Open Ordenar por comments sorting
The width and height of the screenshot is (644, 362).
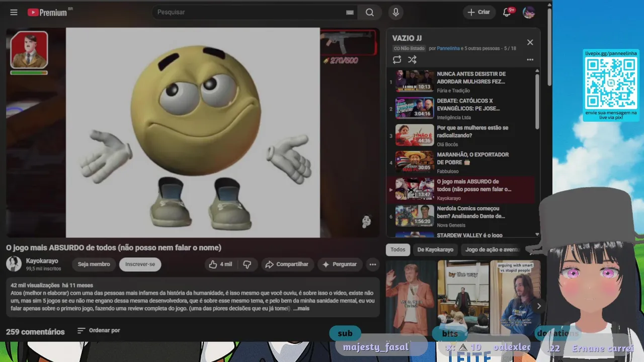point(99,330)
